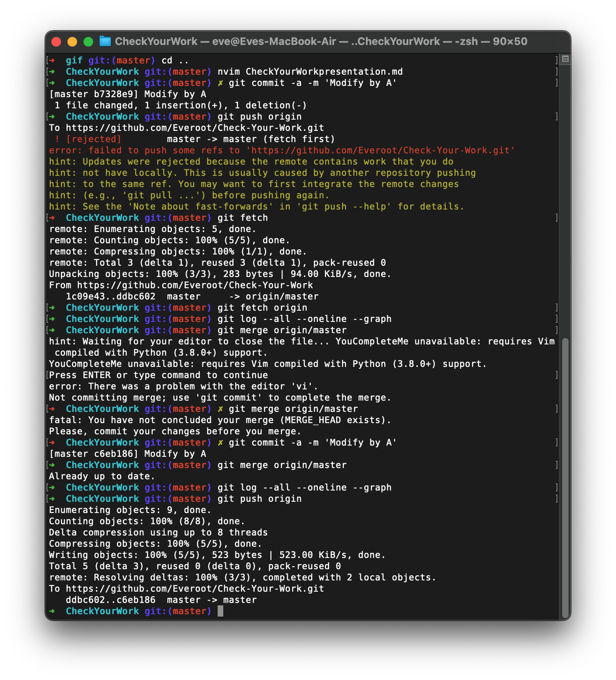
Task: Click hint about 'Note about fast-forwards'
Action: tap(257, 206)
